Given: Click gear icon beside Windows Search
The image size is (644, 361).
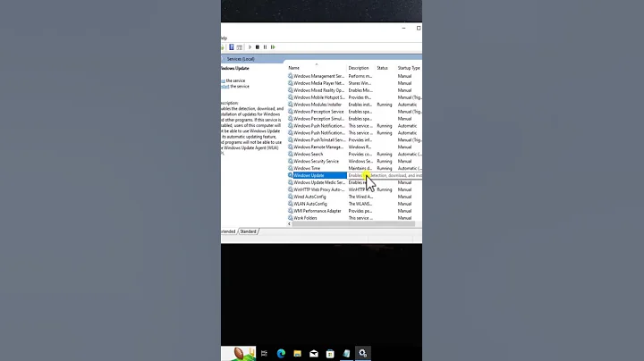Looking at the screenshot, I should coord(291,154).
